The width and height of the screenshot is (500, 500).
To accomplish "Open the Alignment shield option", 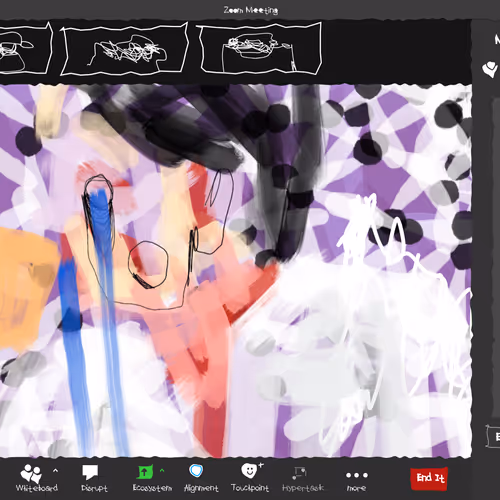I will [x=201, y=479].
